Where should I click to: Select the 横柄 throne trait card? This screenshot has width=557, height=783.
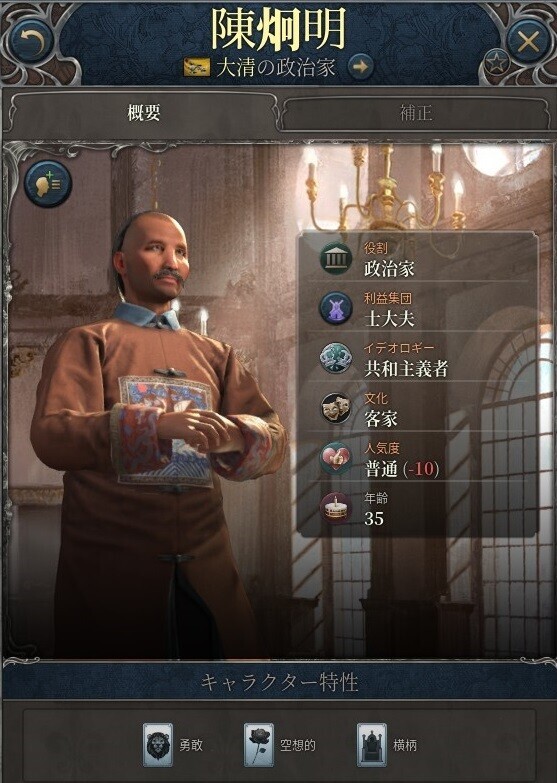pos(372,745)
